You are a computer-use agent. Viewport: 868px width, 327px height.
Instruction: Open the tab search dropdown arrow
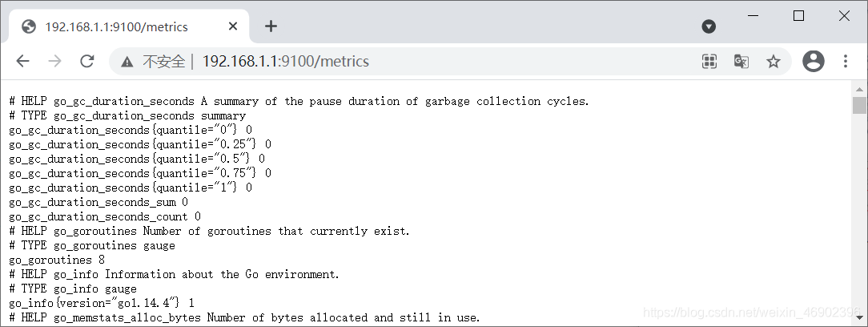[709, 26]
